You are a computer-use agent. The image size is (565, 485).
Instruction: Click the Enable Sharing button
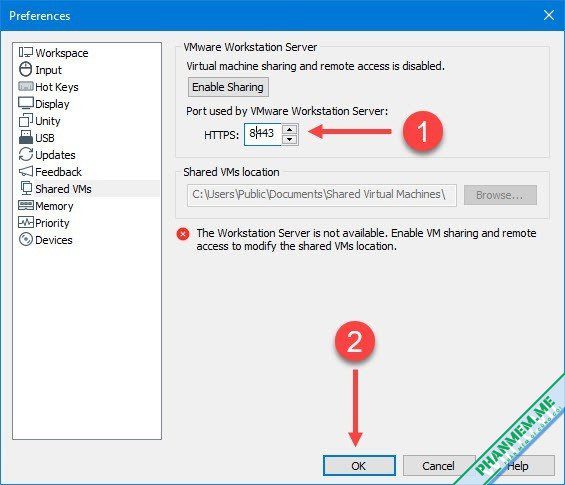coord(228,87)
